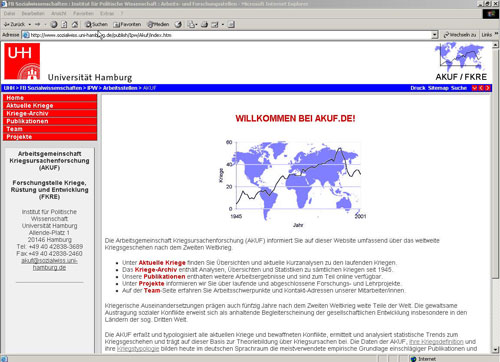Click the page icon in address bar
The image size is (500, 362).
coord(26,35)
